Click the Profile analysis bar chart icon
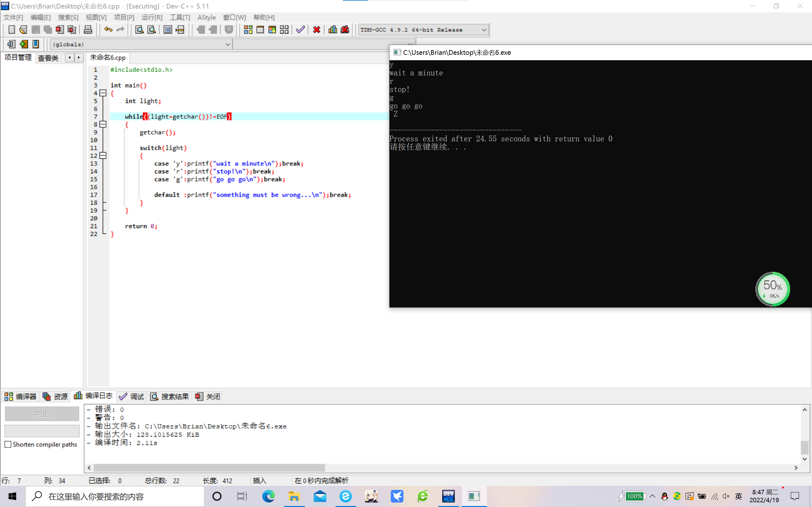 point(332,30)
